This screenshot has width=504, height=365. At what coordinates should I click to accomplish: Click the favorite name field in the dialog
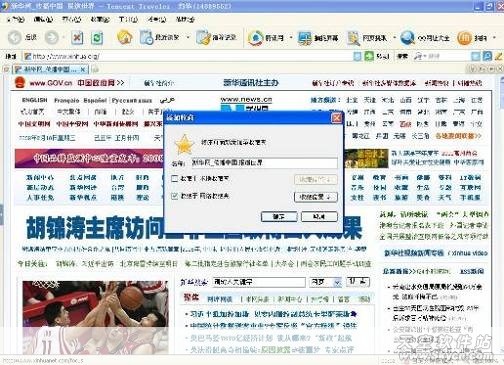tap(264, 163)
